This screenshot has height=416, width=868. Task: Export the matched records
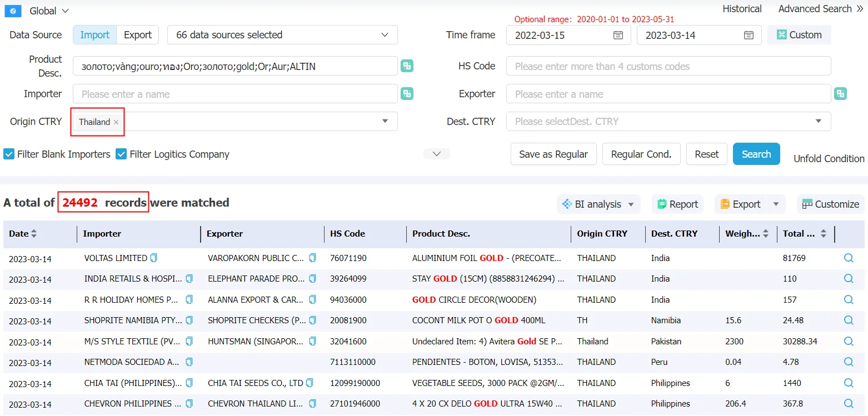tap(740, 204)
